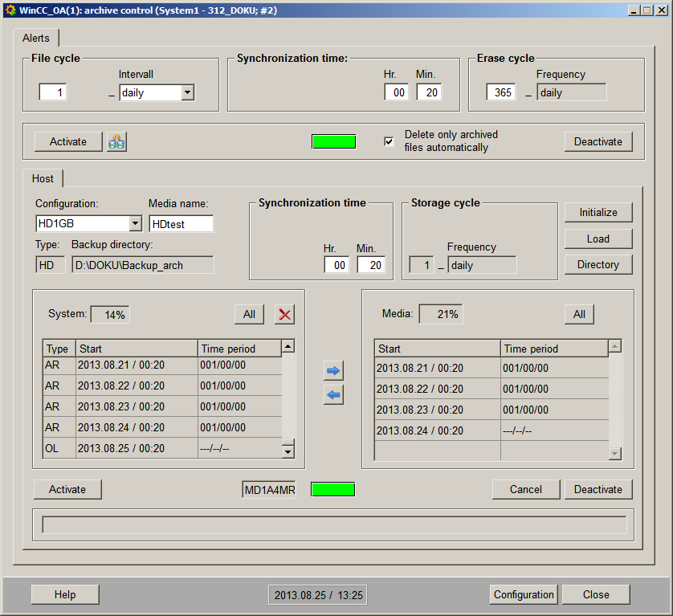Viewport: 673px width, 616px height.
Task: Click the green status indicator beside MD1A4MR
Action: [332, 489]
